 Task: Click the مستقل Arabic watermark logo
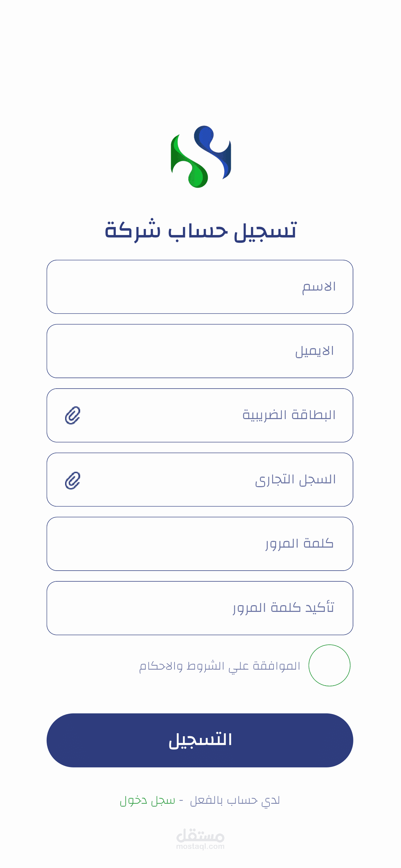click(200, 836)
